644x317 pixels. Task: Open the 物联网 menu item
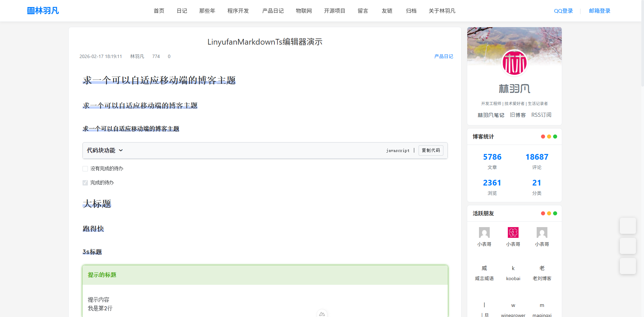[x=304, y=11]
